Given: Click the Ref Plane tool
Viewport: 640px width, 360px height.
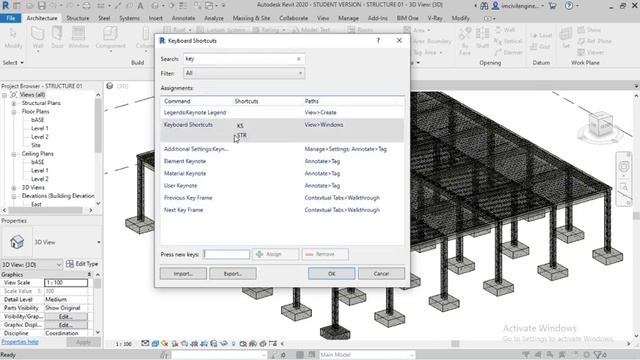Looking at the screenshot, I should click(x=594, y=41).
